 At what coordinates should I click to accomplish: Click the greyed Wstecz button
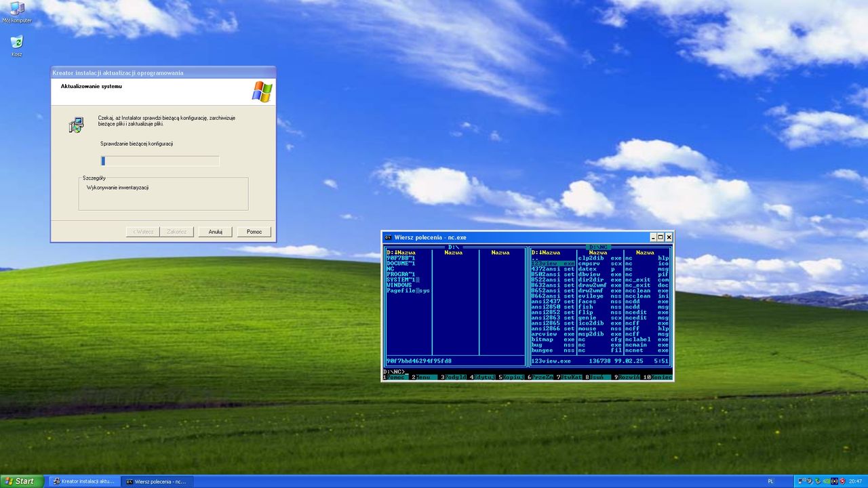click(142, 232)
